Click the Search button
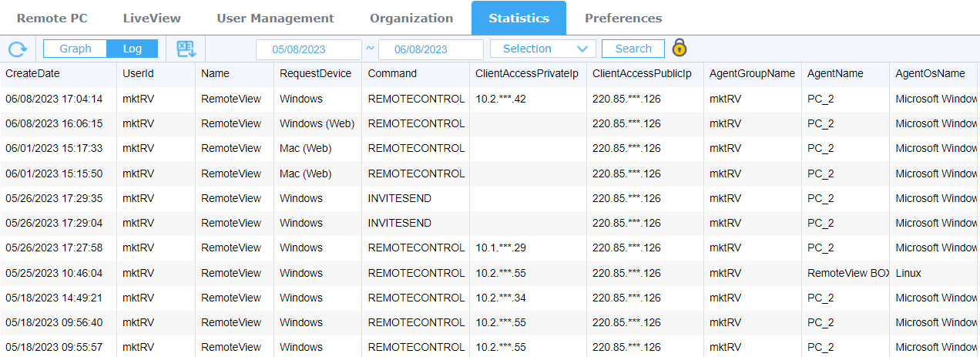The width and height of the screenshot is (980, 357). (633, 49)
